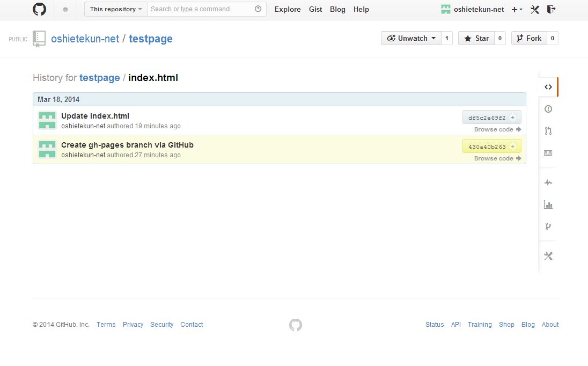Open the Pulse sidebar icon
The height and width of the screenshot is (366, 588).
[548, 182]
